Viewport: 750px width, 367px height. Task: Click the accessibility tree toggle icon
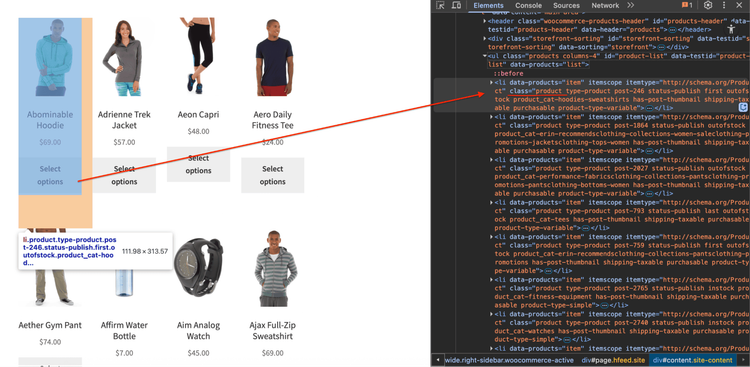731,28
